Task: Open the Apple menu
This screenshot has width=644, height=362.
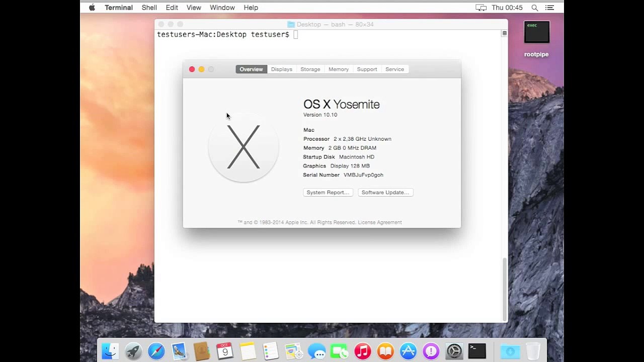Action: point(92,8)
